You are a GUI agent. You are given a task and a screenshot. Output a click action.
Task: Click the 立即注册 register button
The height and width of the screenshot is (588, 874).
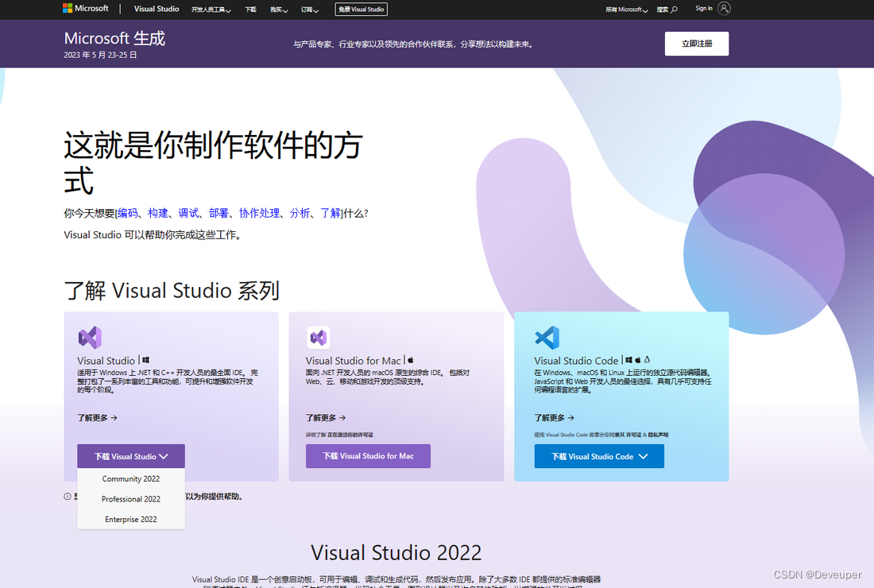(x=697, y=44)
